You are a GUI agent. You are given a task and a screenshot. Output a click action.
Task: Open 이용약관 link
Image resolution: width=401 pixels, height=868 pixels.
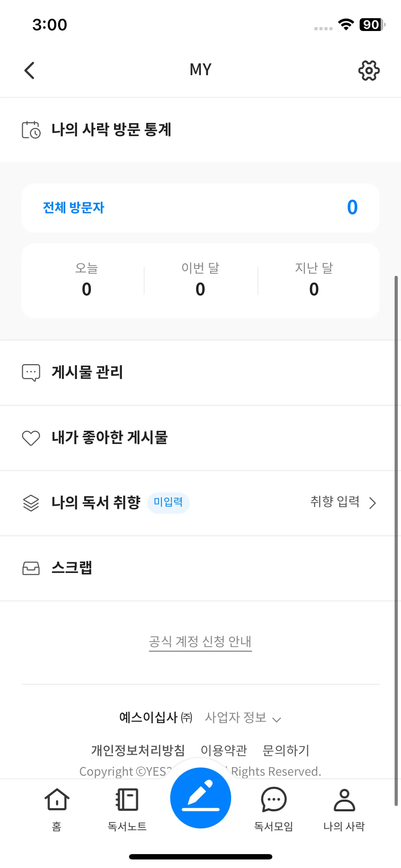[224, 750]
